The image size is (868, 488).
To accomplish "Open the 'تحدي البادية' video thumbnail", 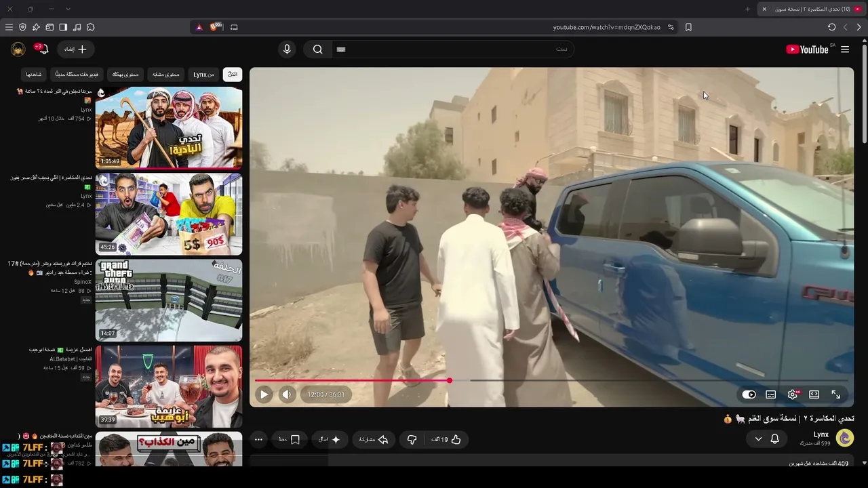I will (168, 127).
